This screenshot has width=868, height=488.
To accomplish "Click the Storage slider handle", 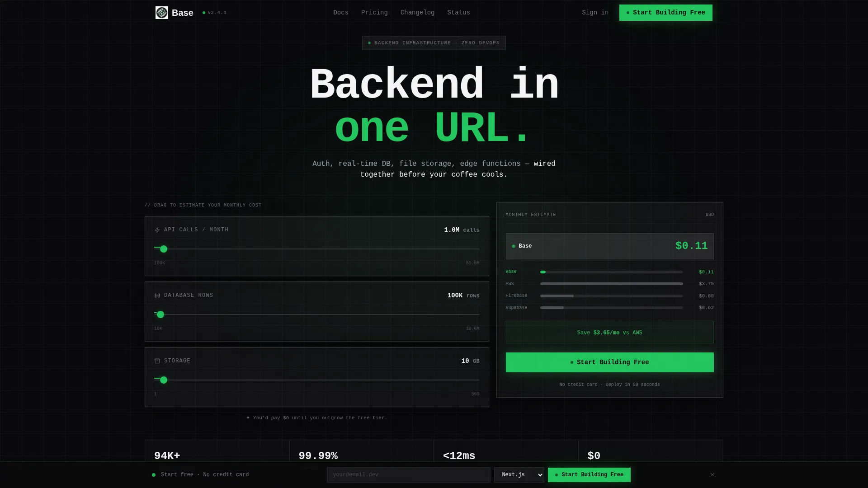I will 164,380.
